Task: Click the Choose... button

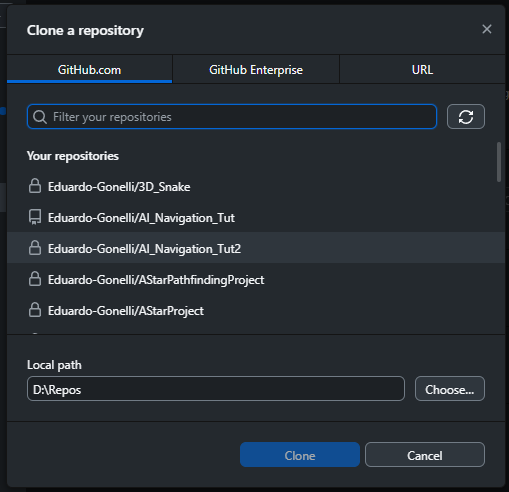Action: [450, 389]
